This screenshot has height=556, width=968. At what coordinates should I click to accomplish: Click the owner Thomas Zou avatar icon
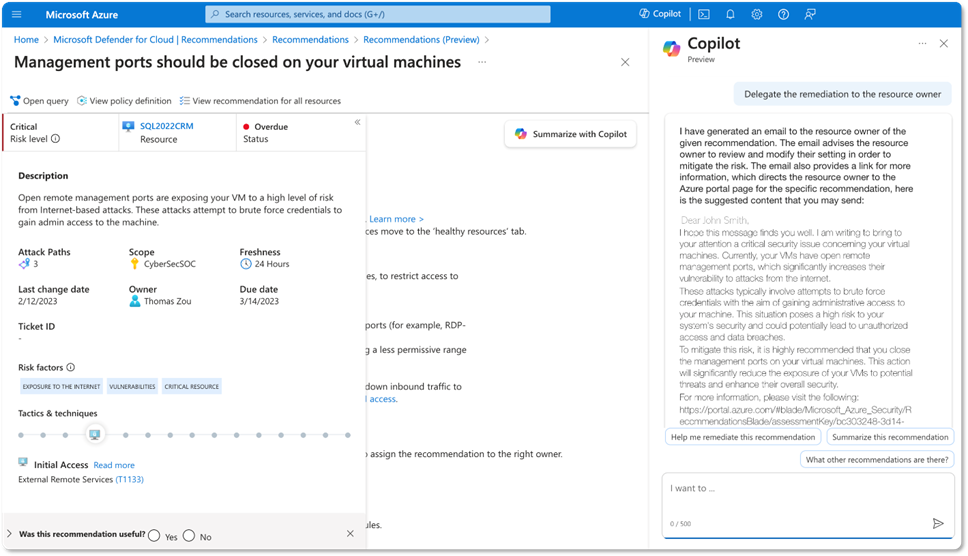tap(135, 301)
